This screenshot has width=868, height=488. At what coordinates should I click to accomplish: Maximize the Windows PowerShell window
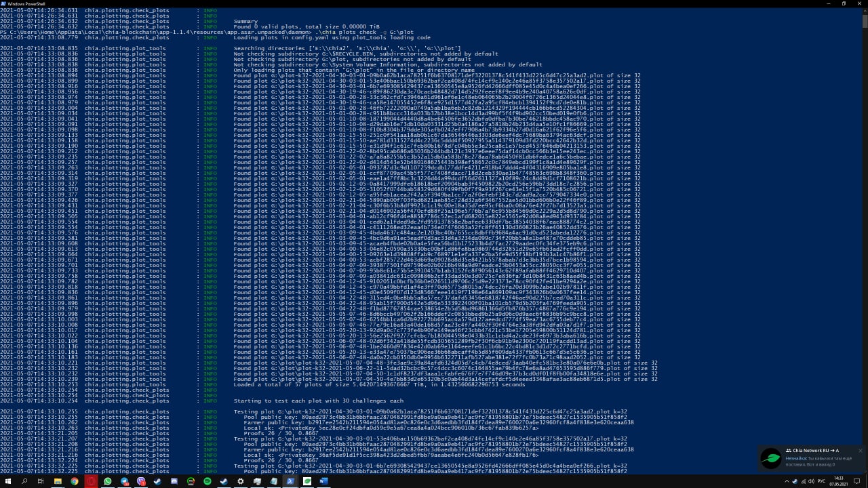(844, 3)
